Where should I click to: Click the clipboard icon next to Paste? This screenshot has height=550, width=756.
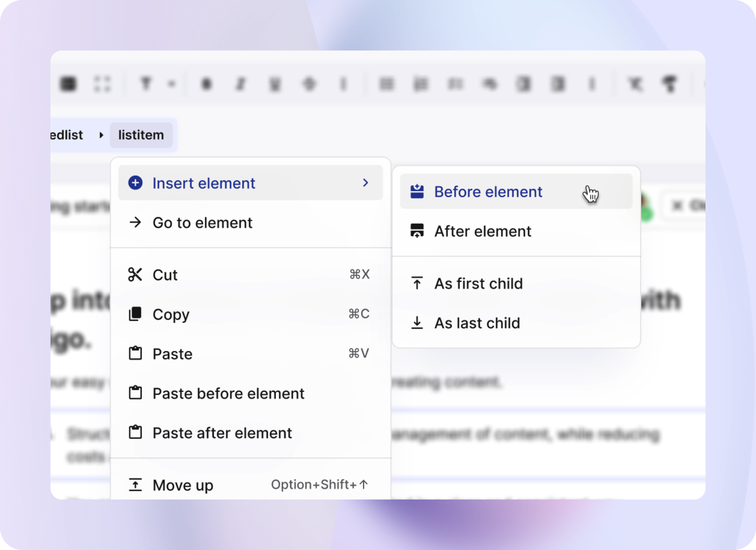(x=135, y=353)
